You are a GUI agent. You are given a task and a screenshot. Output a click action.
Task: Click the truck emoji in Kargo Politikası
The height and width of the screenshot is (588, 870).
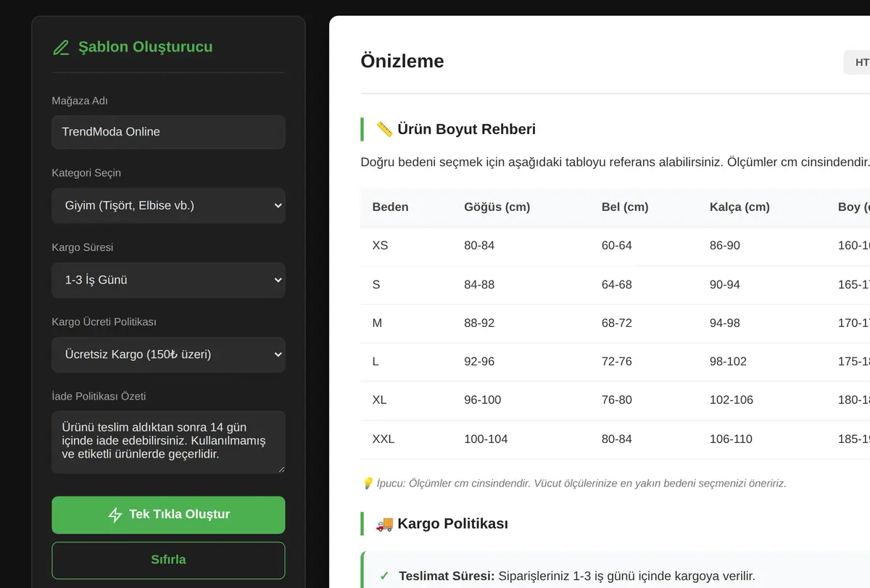click(384, 523)
